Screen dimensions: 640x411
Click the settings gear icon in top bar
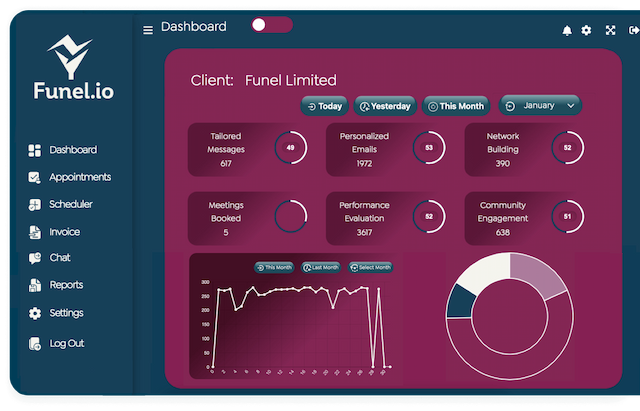click(x=587, y=30)
